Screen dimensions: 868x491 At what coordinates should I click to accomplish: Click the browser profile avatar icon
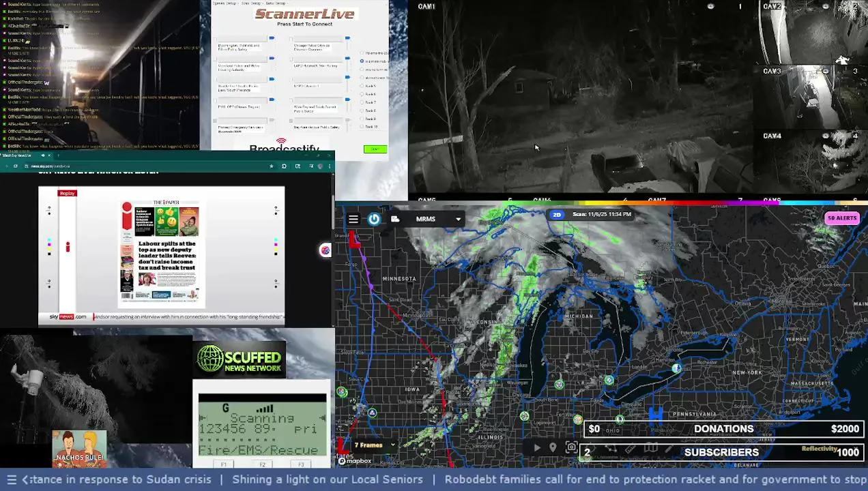tap(320, 166)
